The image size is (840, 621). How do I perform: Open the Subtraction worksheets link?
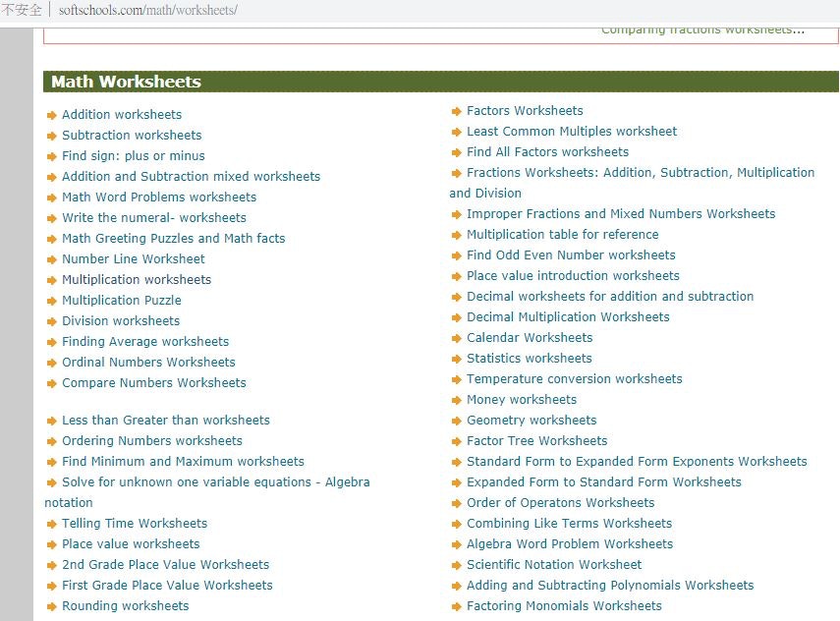click(x=132, y=136)
